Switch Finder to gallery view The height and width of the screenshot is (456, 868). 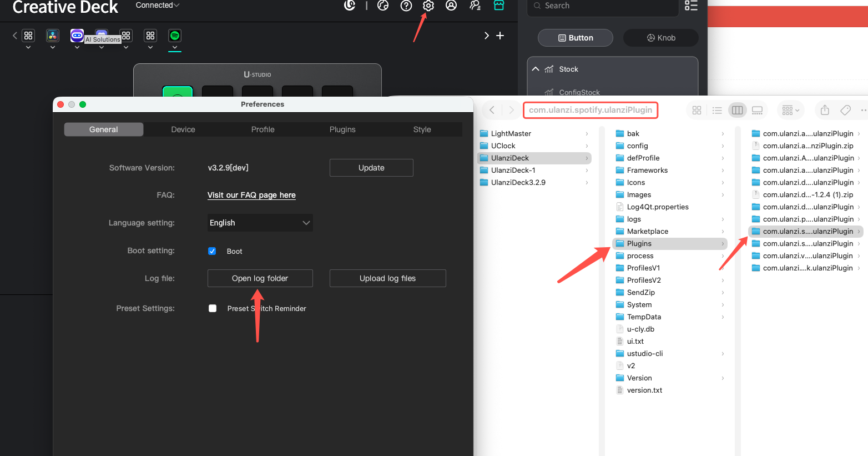[757, 110]
